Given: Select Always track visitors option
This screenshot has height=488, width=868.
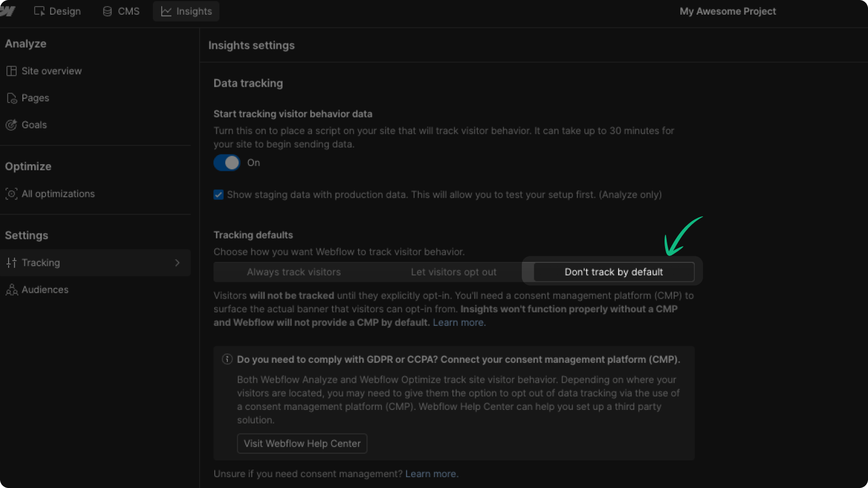Looking at the screenshot, I should (x=293, y=272).
